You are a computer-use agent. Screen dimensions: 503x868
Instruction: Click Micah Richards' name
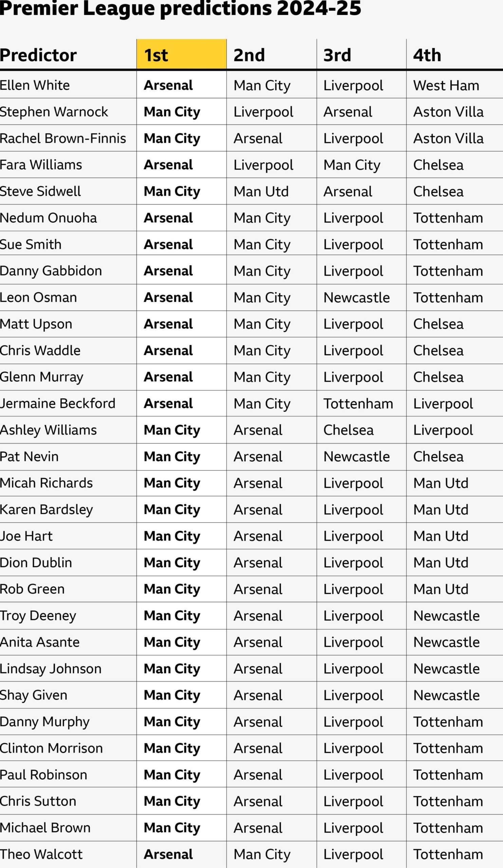[x=46, y=483]
